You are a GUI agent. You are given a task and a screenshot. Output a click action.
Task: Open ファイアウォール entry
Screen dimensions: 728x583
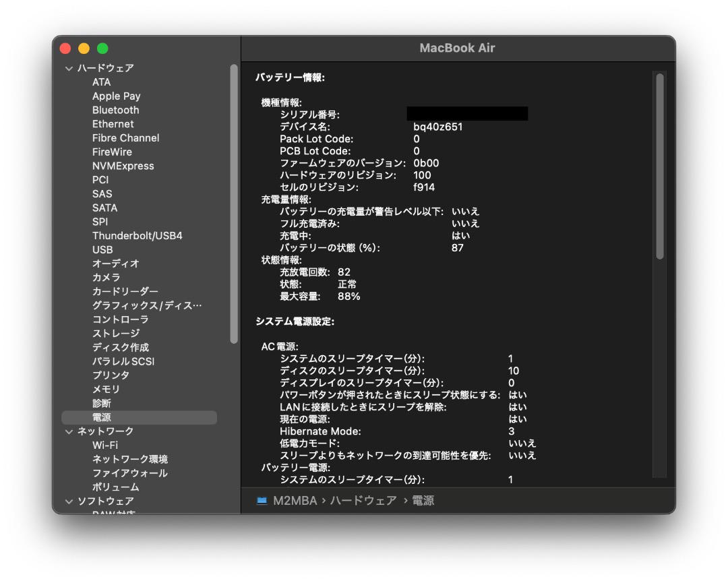point(129,473)
